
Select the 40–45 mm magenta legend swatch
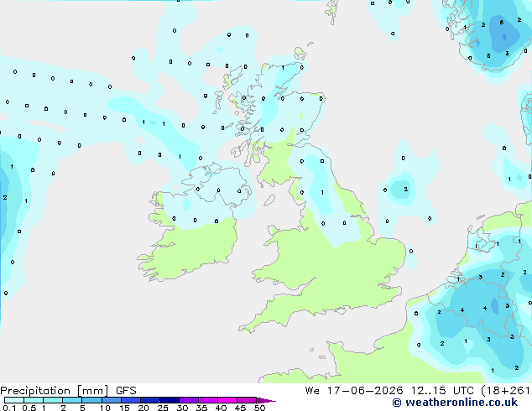[227, 400]
